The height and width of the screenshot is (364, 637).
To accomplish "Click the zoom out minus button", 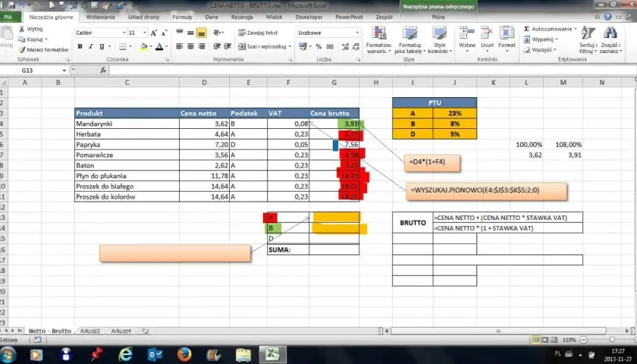I will coord(584,340).
